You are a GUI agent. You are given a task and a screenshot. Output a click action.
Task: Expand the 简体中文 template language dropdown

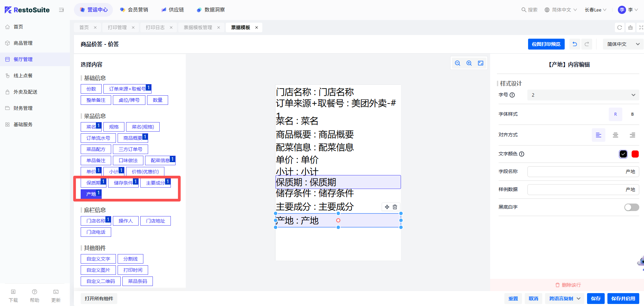[623, 44]
